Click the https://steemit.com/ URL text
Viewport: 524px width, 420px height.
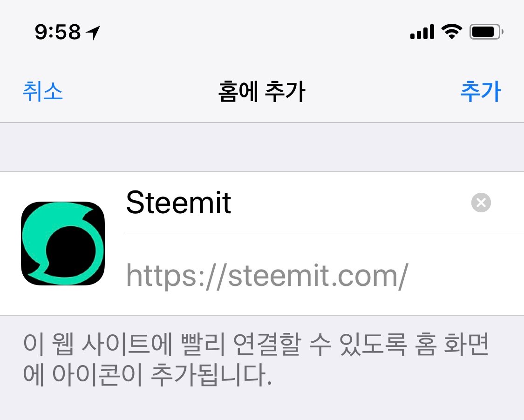click(x=267, y=276)
